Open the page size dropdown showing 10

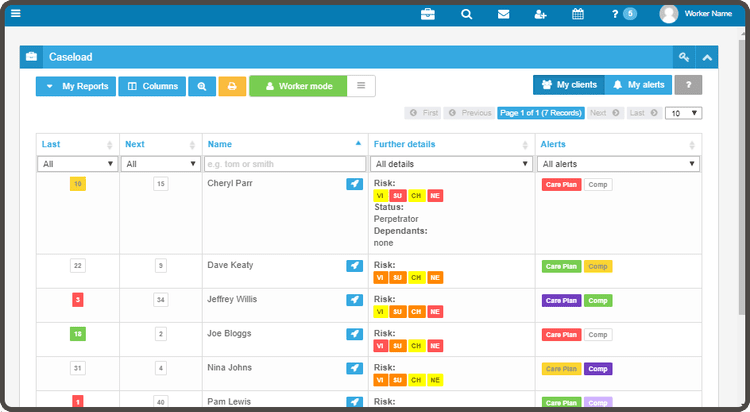(x=684, y=113)
